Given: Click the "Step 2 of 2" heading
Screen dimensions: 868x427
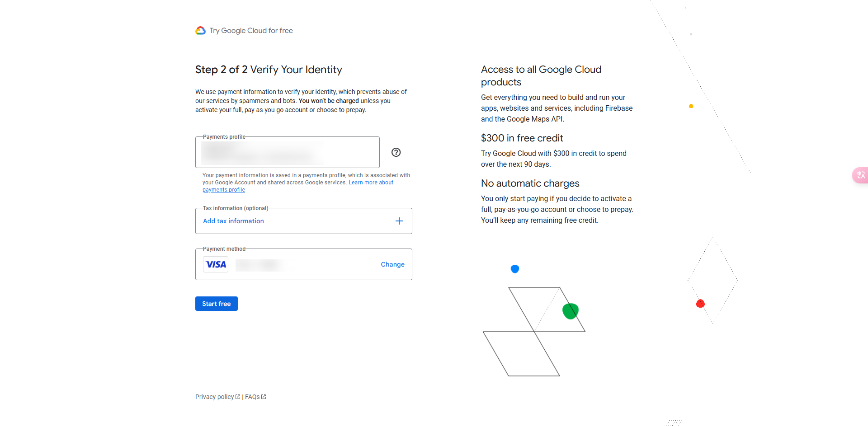Looking at the screenshot, I should coord(221,70).
